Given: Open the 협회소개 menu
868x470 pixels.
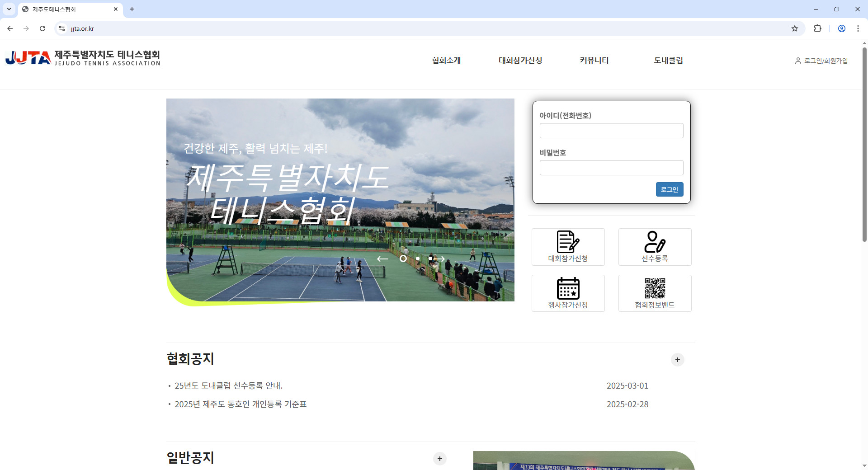Looking at the screenshot, I should (446, 61).
